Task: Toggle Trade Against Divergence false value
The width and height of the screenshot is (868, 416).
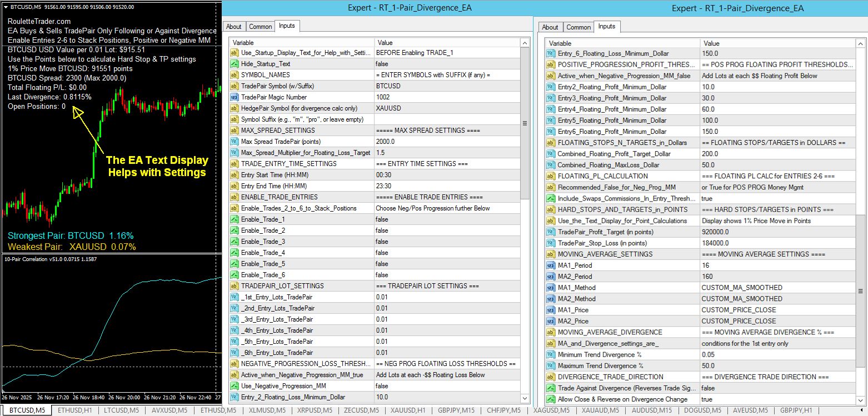Action: click(777, 388)
